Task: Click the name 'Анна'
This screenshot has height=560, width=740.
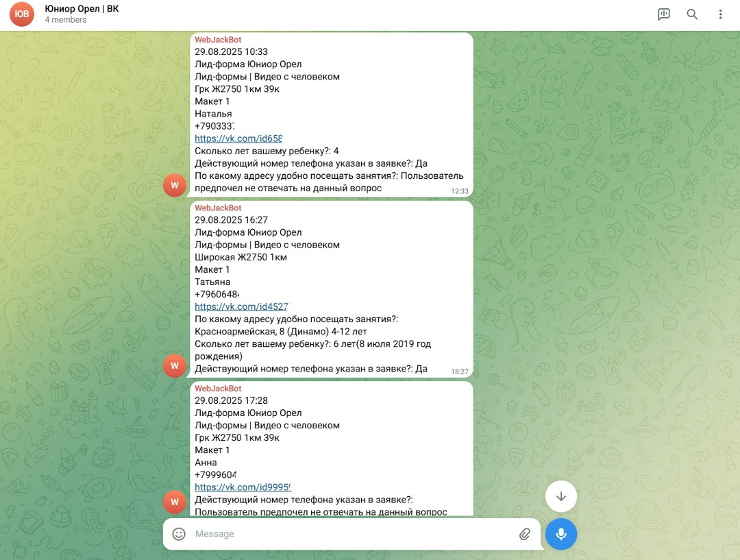Action: coord(206,462)
